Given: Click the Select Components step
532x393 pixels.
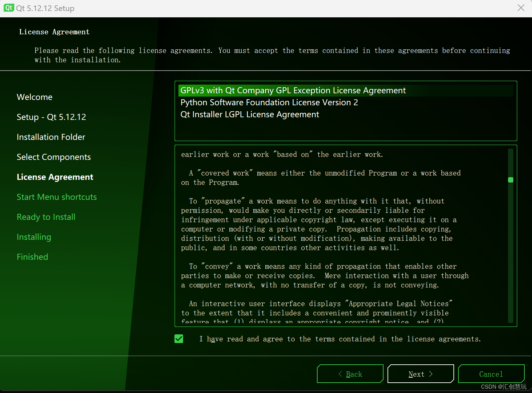Looking at the screenshot, I should coord(54,157).
